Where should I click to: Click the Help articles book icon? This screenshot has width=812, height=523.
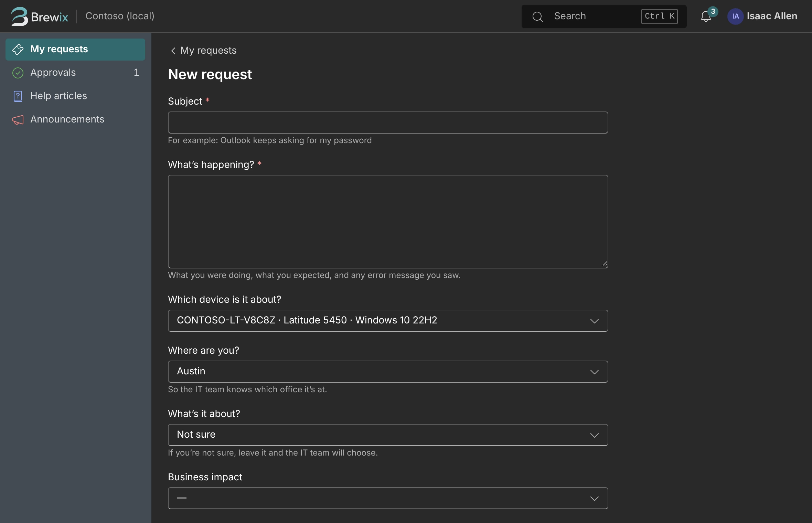click(x=18, y=96)
